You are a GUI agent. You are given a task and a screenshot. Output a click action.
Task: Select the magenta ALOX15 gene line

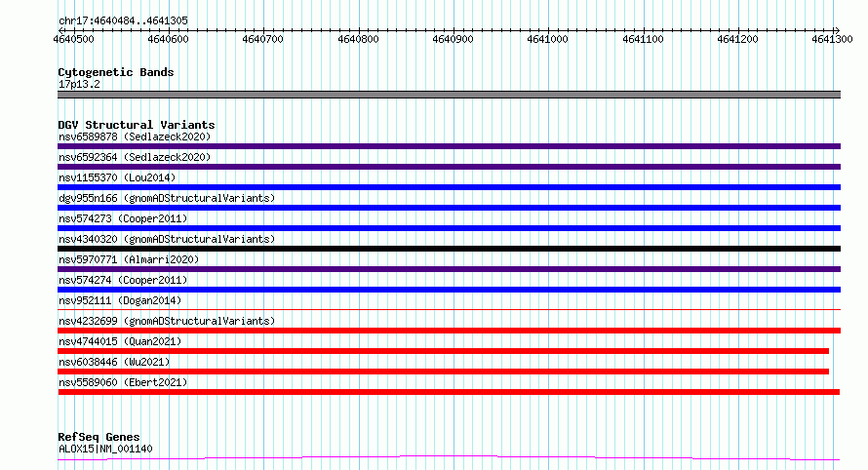tap(449, 457)
